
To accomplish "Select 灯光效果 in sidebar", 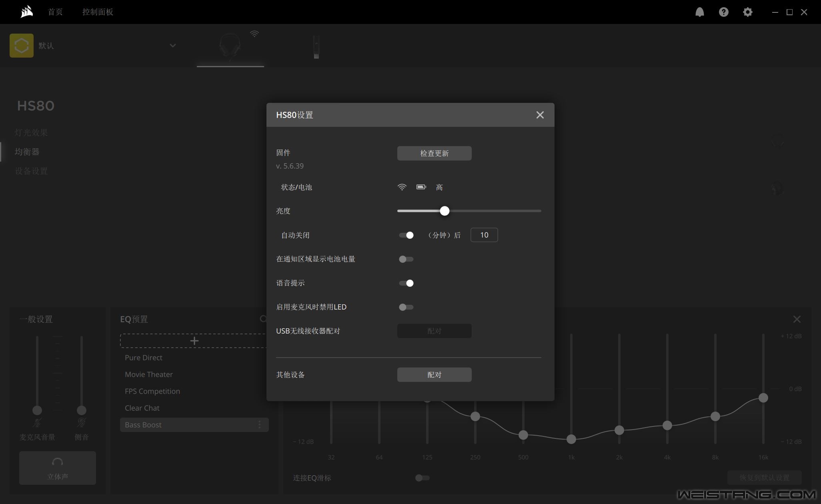I will pos(31,132).
